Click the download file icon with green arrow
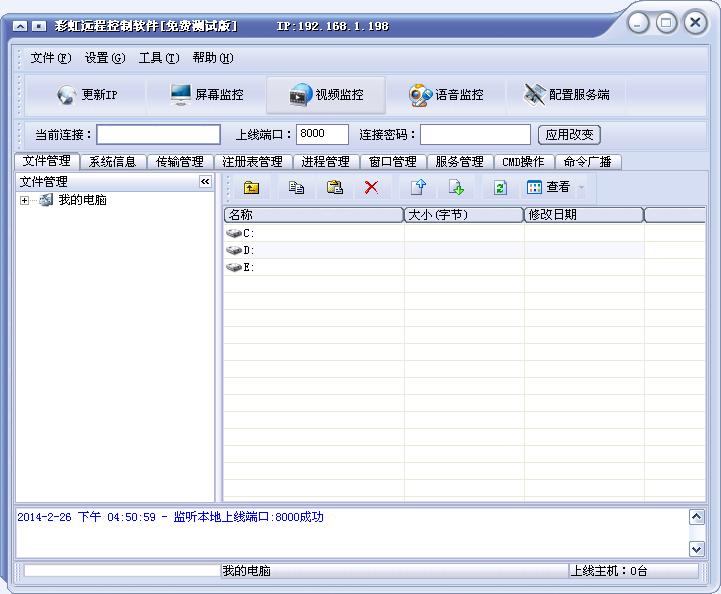Viewport: 721px width, 594px height. coord(456,188)
